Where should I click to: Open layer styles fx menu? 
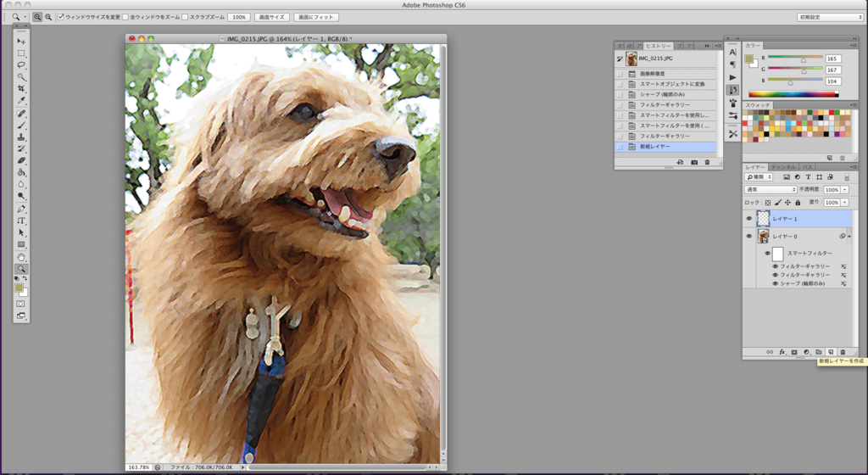pos(782,352)
